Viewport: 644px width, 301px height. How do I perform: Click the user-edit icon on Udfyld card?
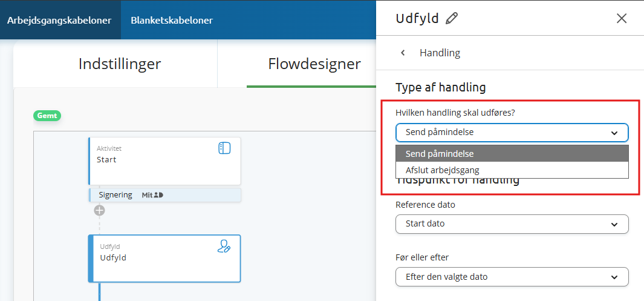click(x=224, y=246)
